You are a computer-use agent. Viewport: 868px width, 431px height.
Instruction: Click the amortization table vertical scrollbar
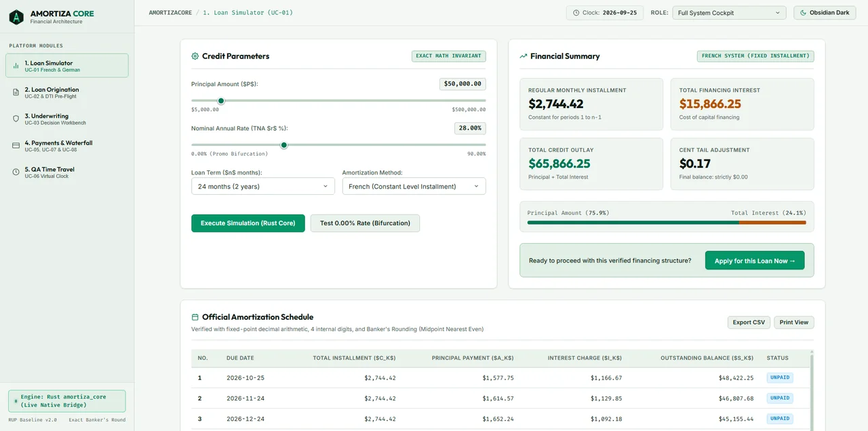pyautogui.click(x=812, y=390)
